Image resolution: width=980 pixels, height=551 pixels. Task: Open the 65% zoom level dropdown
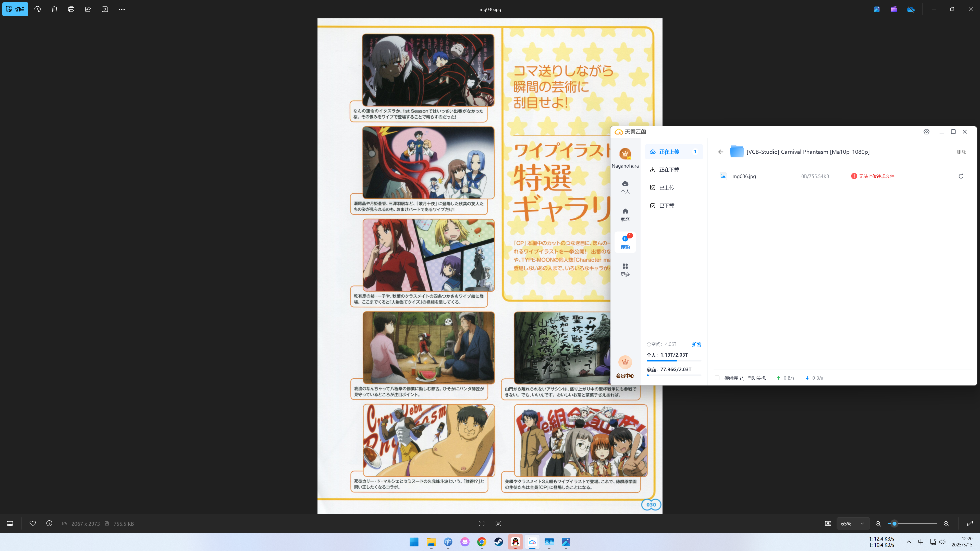coord(853,524)
